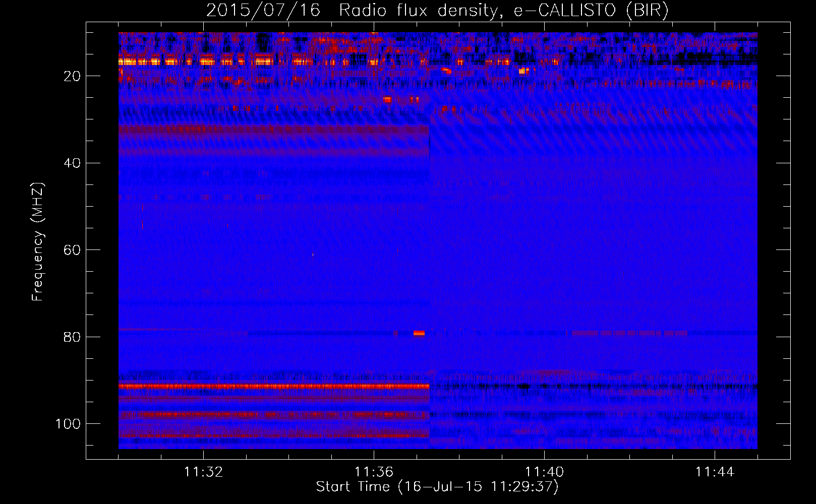The image size is (816, 504).
Task: Click the 11:32 time tick label
Action: [x=203, y=472]
